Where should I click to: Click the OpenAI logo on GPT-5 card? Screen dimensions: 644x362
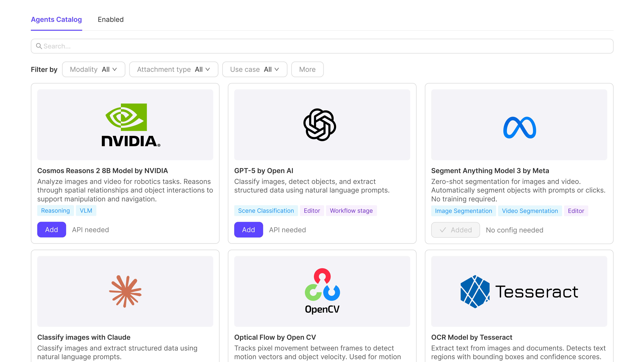pyautogui.click(x=320, y=125)
